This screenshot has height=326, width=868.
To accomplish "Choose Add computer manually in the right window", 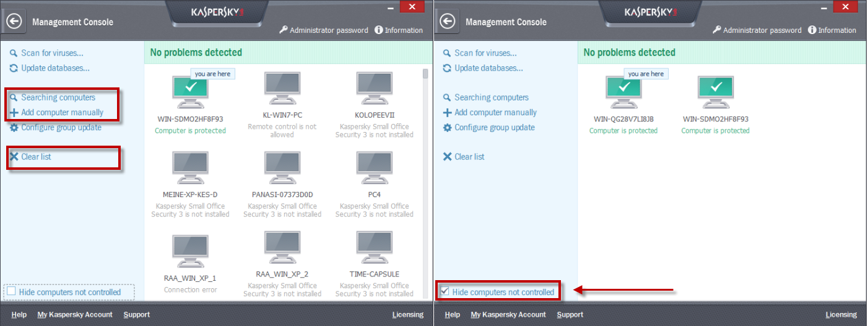I will 490,112.
